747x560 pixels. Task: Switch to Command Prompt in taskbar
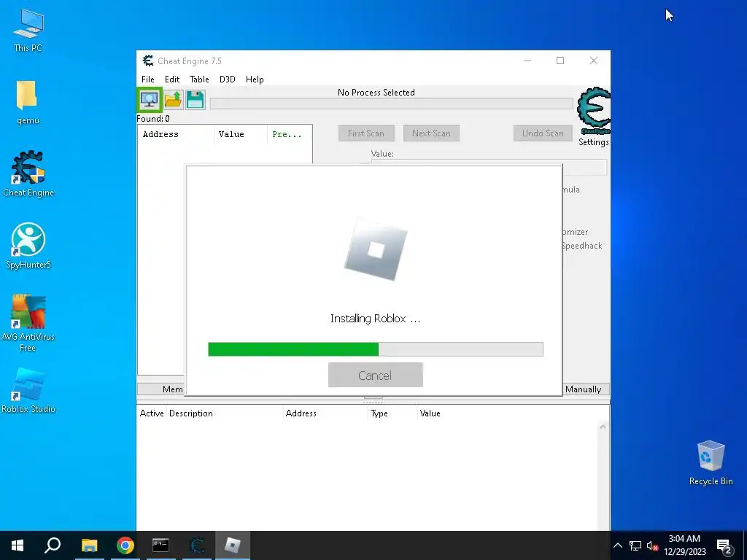coord(160,545)
